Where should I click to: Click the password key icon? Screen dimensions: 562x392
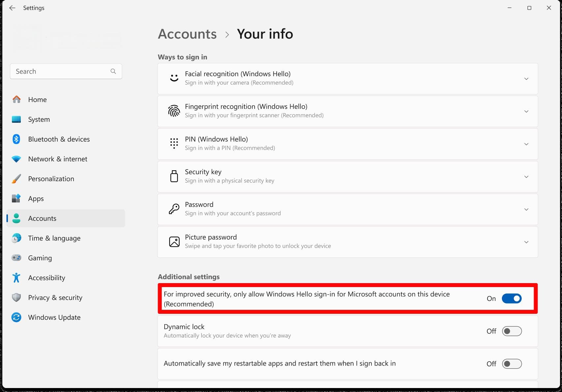(x=174, y=209)
